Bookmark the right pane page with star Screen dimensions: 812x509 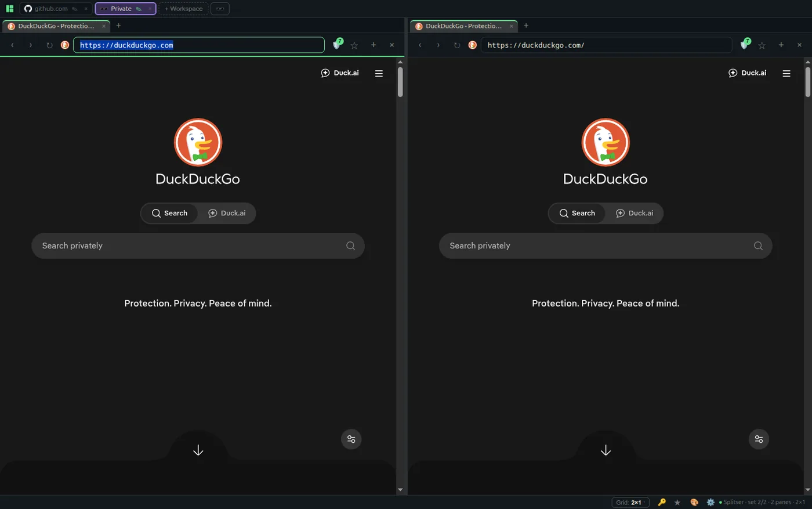762,45
